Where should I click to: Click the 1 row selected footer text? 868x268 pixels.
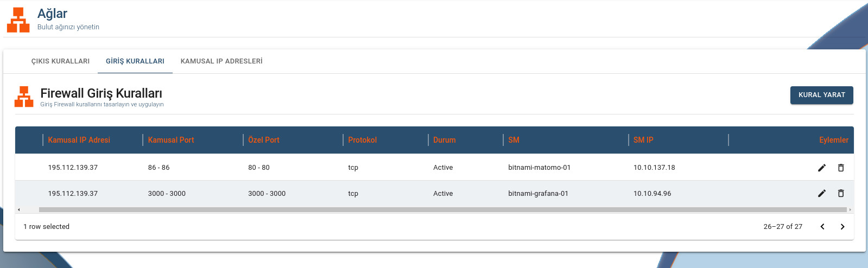click(x=47, y=227)
